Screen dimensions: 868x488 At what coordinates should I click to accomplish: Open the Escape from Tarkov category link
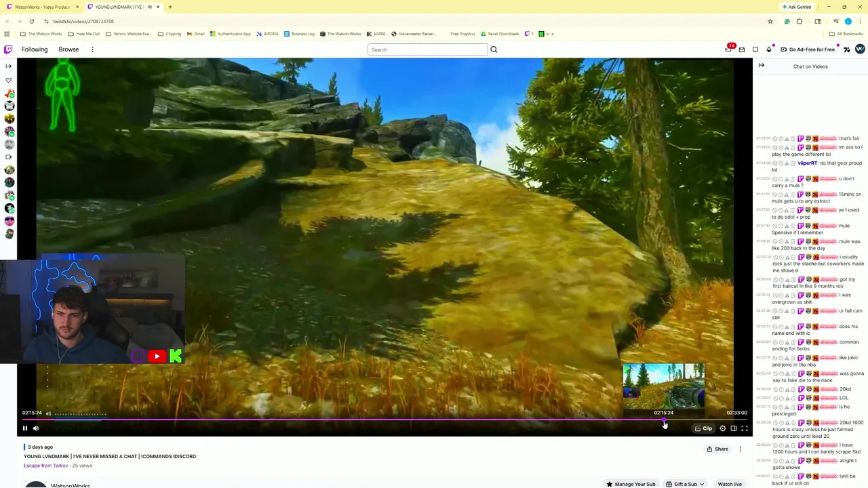[46, 466]
